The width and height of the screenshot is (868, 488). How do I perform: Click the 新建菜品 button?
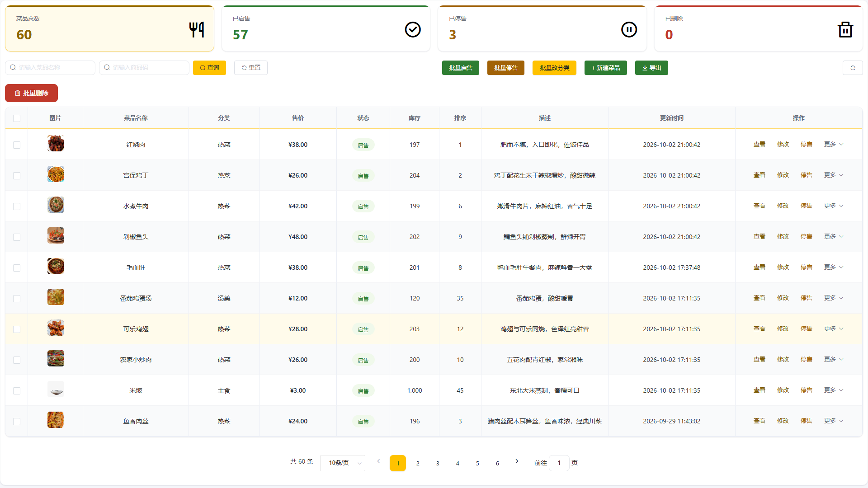(606, 68)
